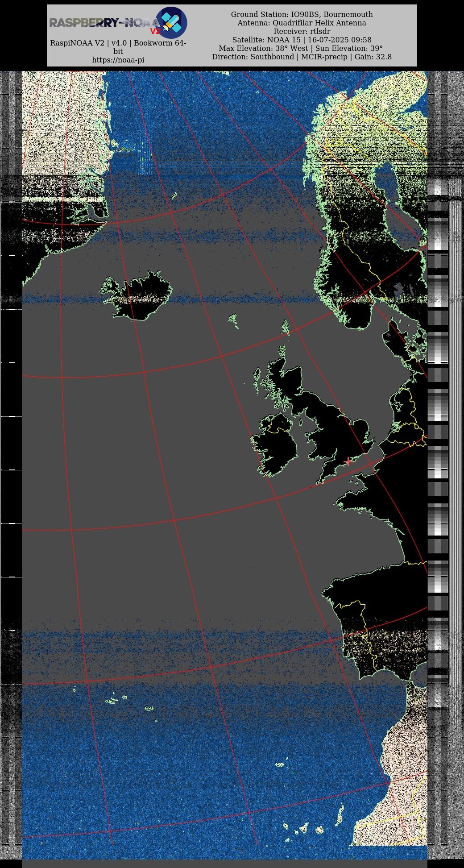Click 'Satellite: NOAA 15 | 16-07-2025 09:58' line
This screenshot has width=464, height=868.
302,40
